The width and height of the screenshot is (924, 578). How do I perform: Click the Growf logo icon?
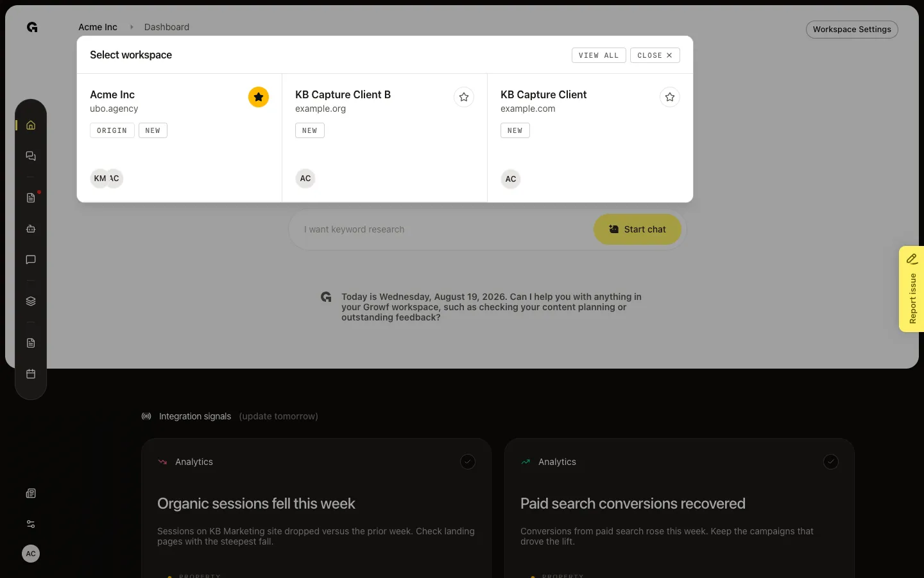32,27
